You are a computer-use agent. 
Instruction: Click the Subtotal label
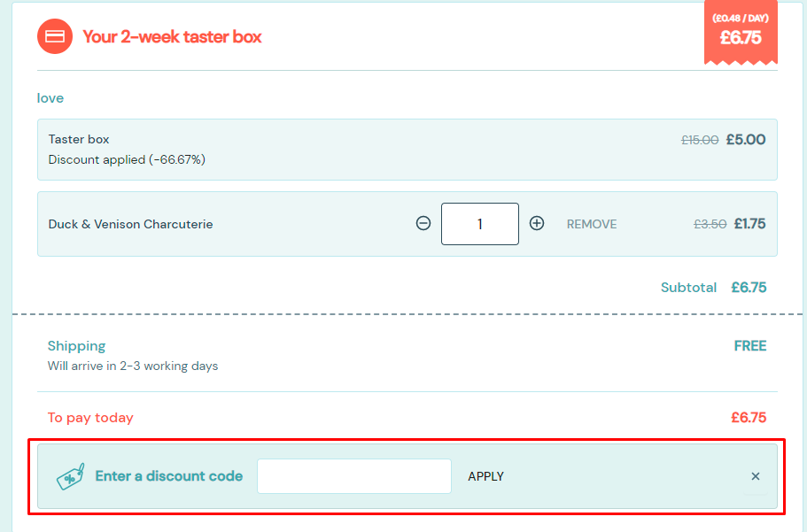(688, 288)
